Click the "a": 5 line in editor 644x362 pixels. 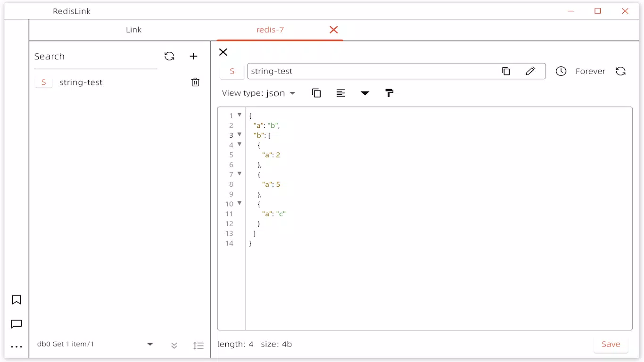click(x=271, y=184)
